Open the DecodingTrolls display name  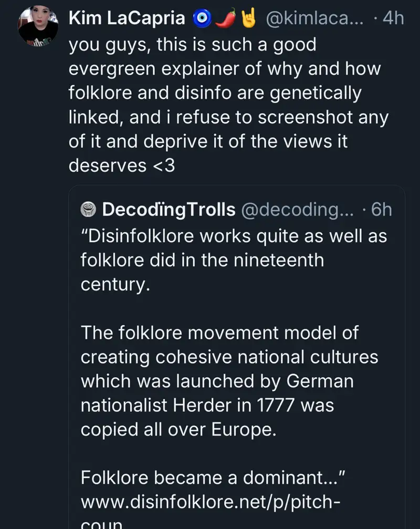(x=169, y=210)
